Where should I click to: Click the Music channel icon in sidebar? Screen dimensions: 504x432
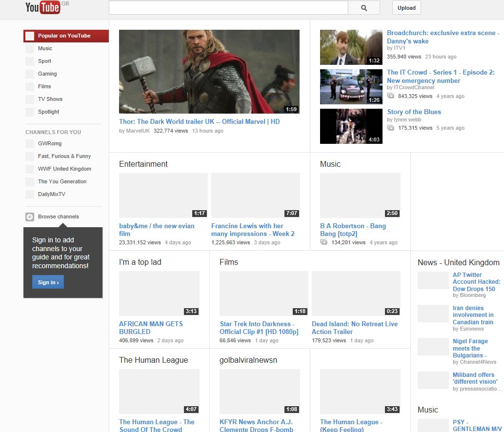click(30, 49)
